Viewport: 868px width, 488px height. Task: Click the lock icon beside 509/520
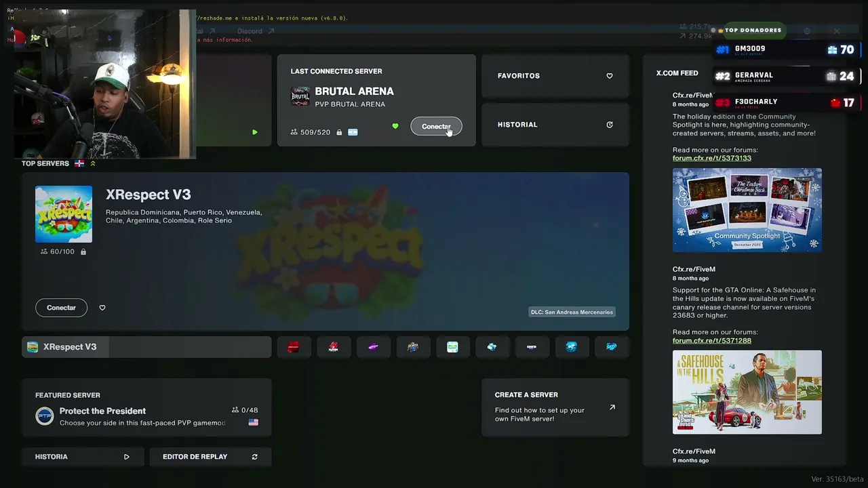(x=338, y=132)
